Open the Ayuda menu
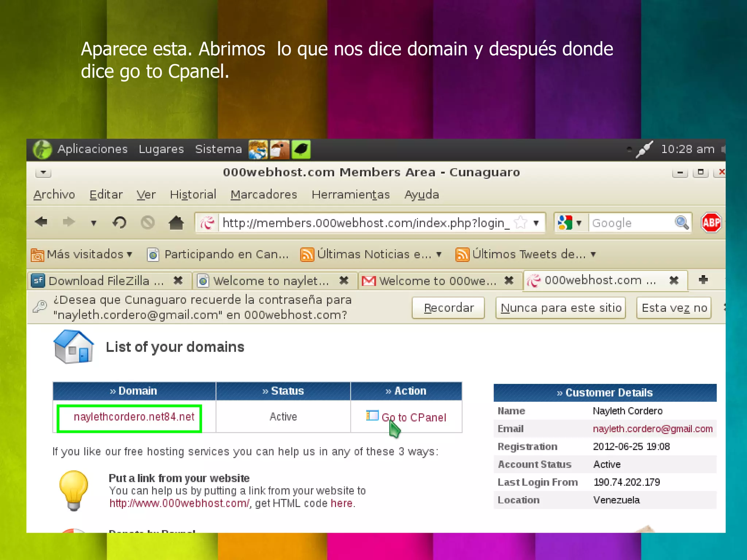The image size is (747, 560). [x=422, y=195]
